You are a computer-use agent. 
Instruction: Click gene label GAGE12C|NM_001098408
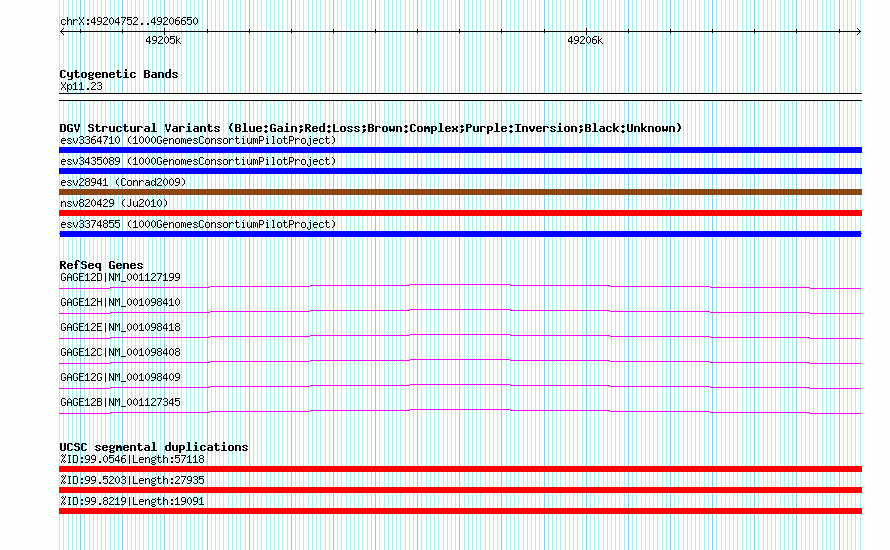coord(120,352)
